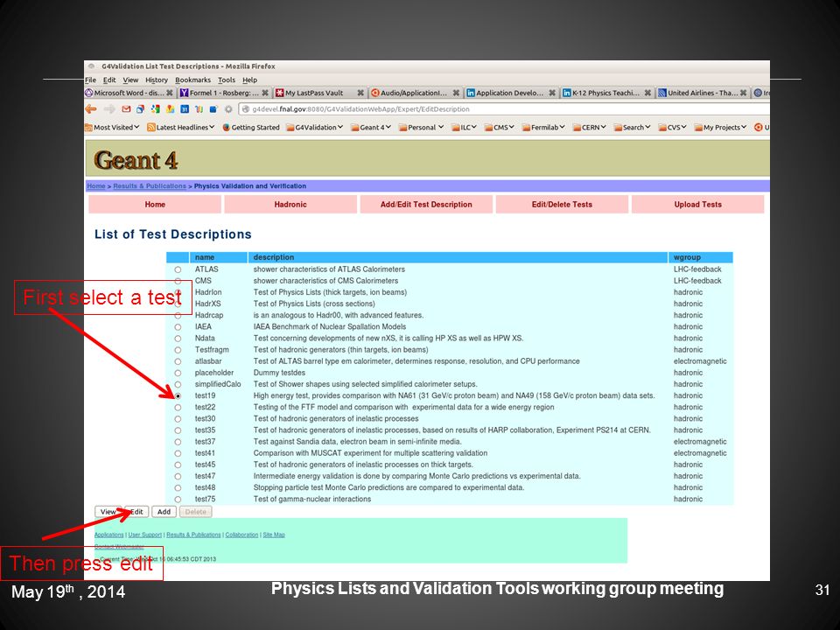The image size is (840, 630).
Task: Expand the Latest Headlines dropdown
Action: tap(212, 128)
